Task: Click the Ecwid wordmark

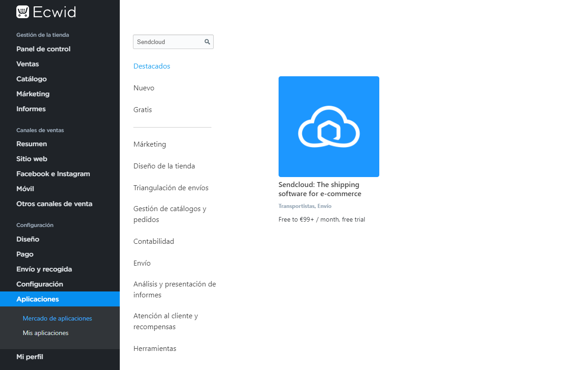Action: click(54, 12)
